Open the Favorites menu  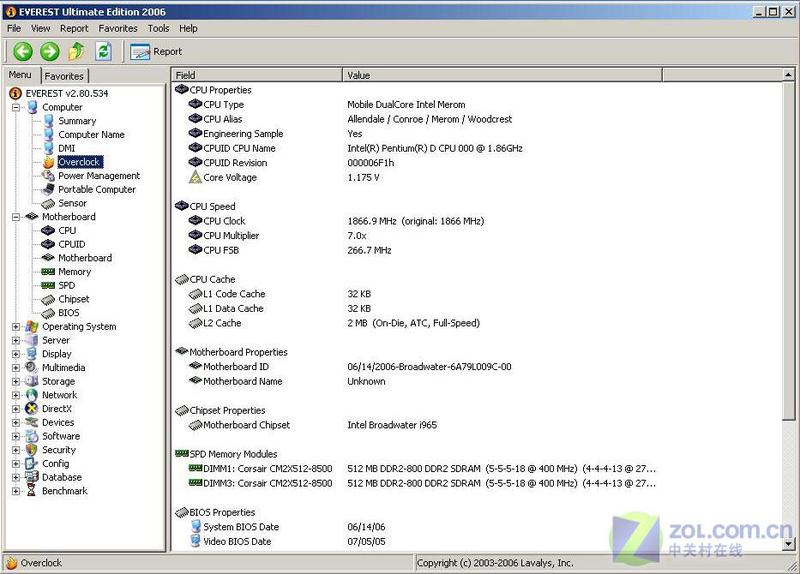pyautogui.click(x=118, y=29)
